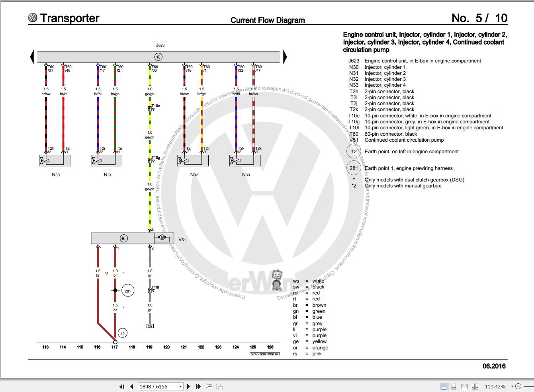Click earth point 281 circle in the diagram

coord(127,291)
